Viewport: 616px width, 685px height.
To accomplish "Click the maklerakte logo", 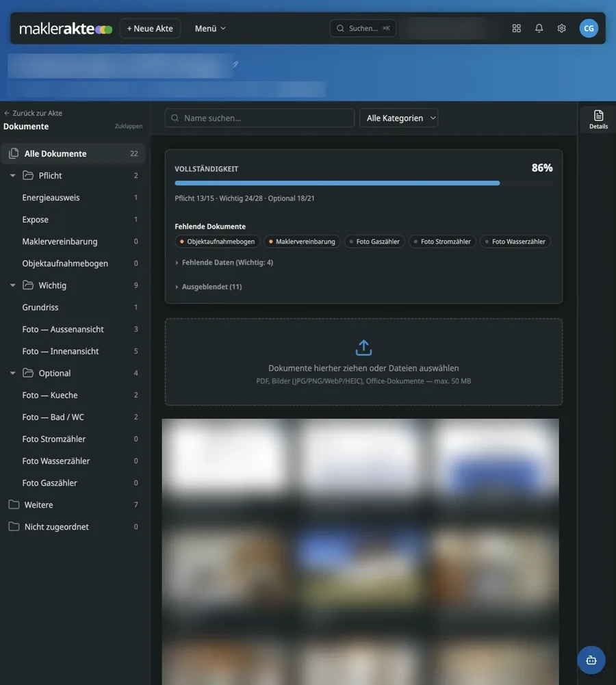I will pyautogui.click(x=66, y=29).
